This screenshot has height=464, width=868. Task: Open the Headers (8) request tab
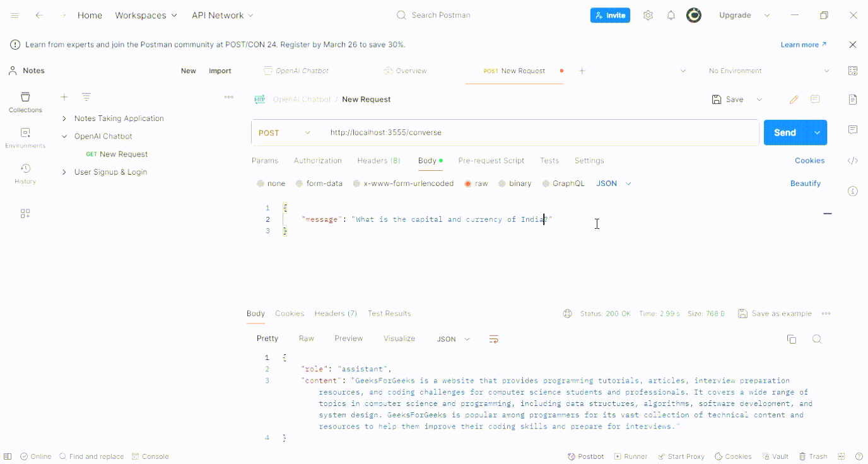(x=378, y=161)
